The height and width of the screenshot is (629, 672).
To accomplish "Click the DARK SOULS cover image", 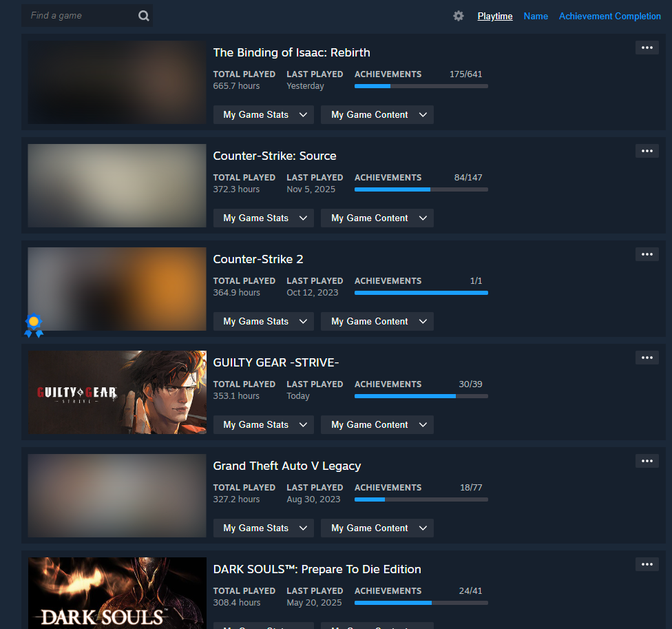I will point(117,593).
